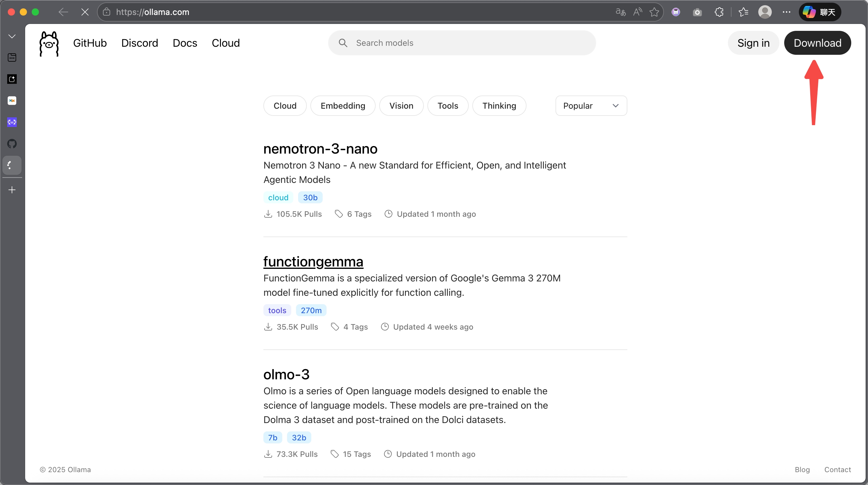The image size is (868, 485).
Task: Switch to the orange and blue X sidebar tab
Action: tap(12, 101)
